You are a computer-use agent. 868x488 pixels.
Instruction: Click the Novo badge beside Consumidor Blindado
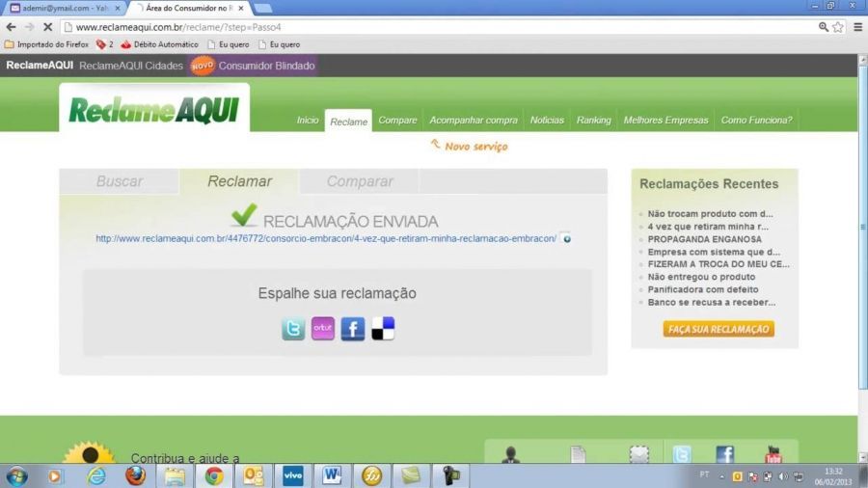click(x=203, y=66)
